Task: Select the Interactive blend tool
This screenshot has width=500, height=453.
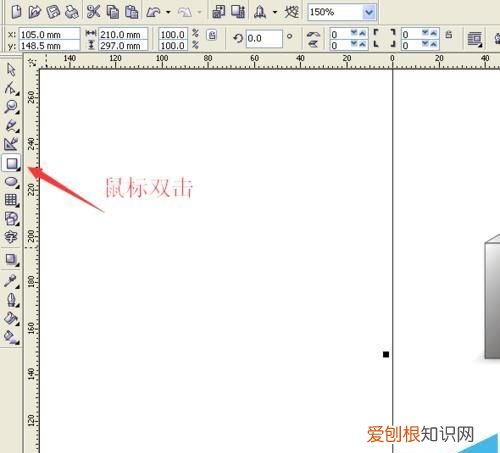Action: pos(11,259)
